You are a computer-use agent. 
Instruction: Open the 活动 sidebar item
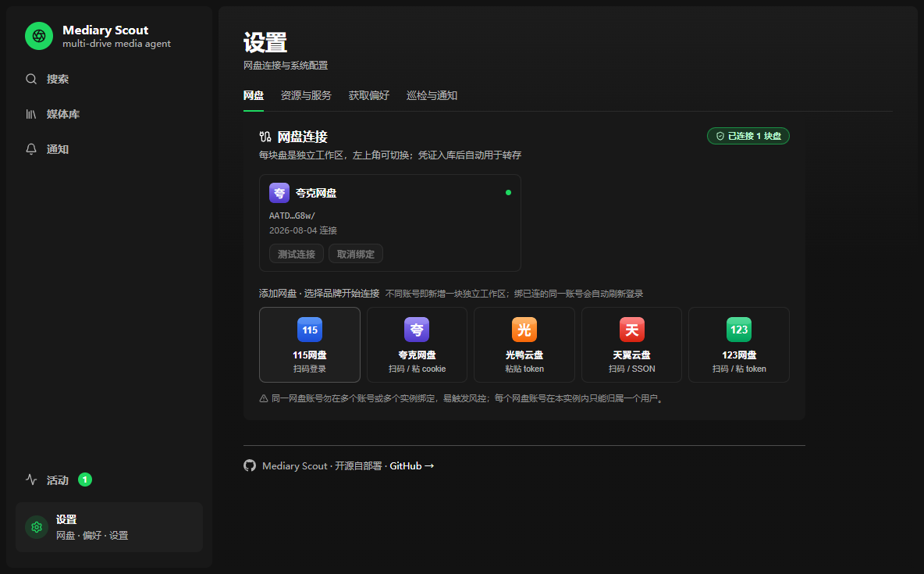point(109,480)
